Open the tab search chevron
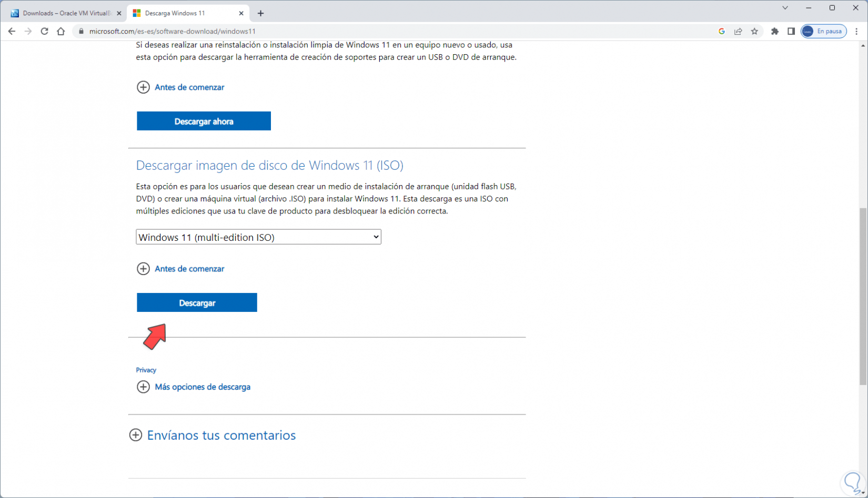Screen dimensions: 868x498 785,8
